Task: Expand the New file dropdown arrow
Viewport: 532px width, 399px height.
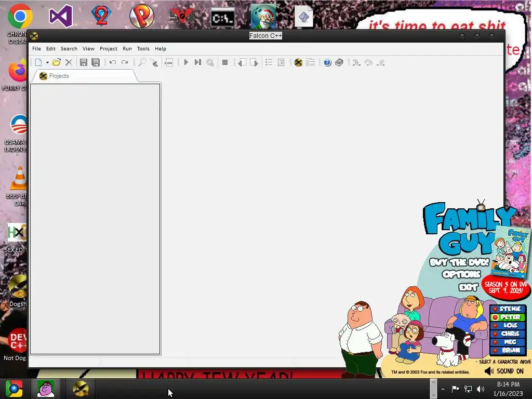Action: [47, 63]
